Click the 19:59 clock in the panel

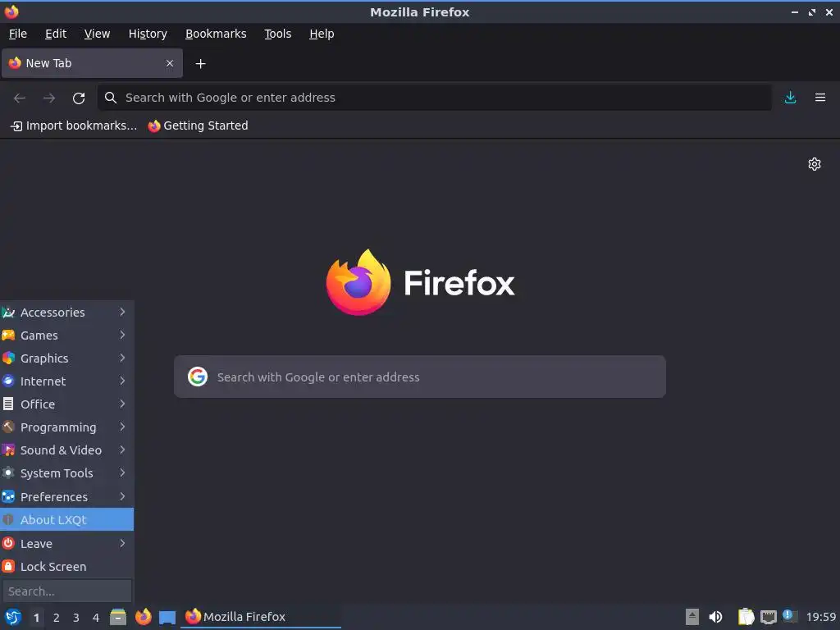[x=820, y=617]
